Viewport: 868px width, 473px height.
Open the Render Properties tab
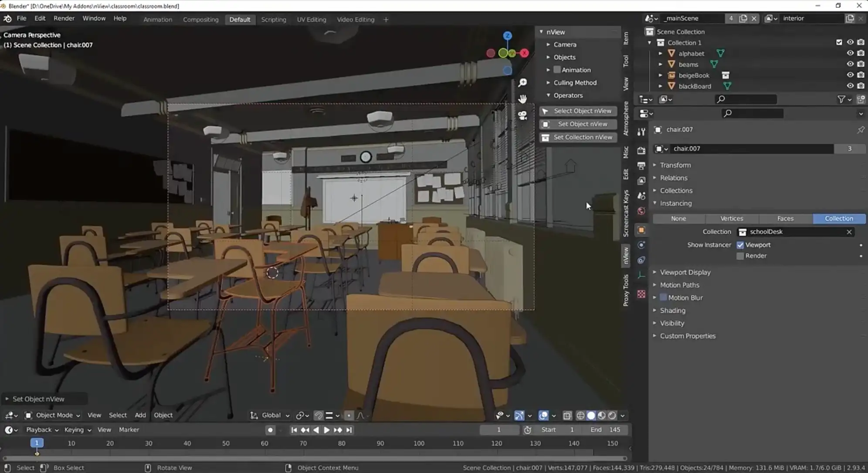pyautogui.click(x=641, y=151)
